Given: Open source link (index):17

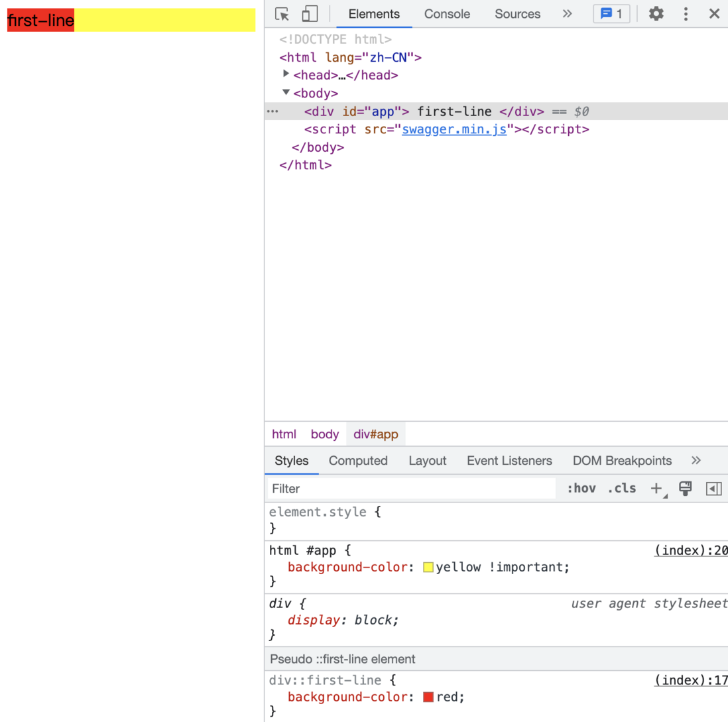Looking at the screenshot, I should tap(691, 681).
